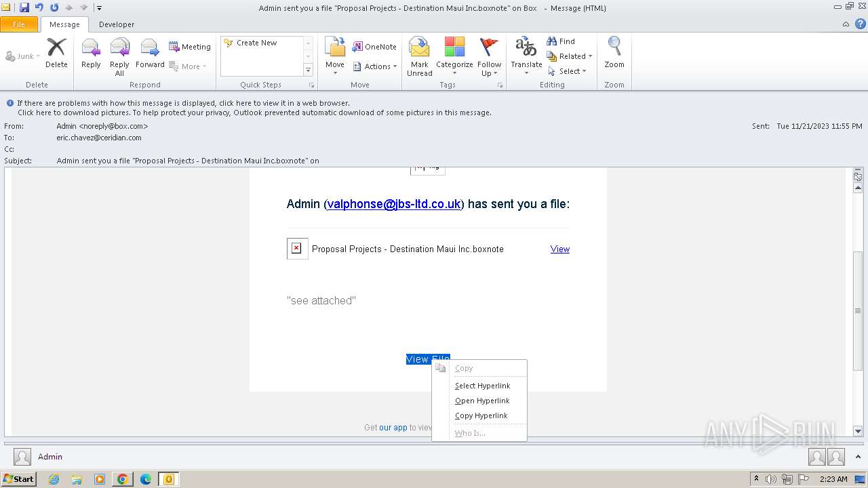Image resolution: width=868 pixels, height=488 pixels.
Task: Click the taskbar clock showing 2:23 AM
Action: pyautogui.click(x=833, y=479)
